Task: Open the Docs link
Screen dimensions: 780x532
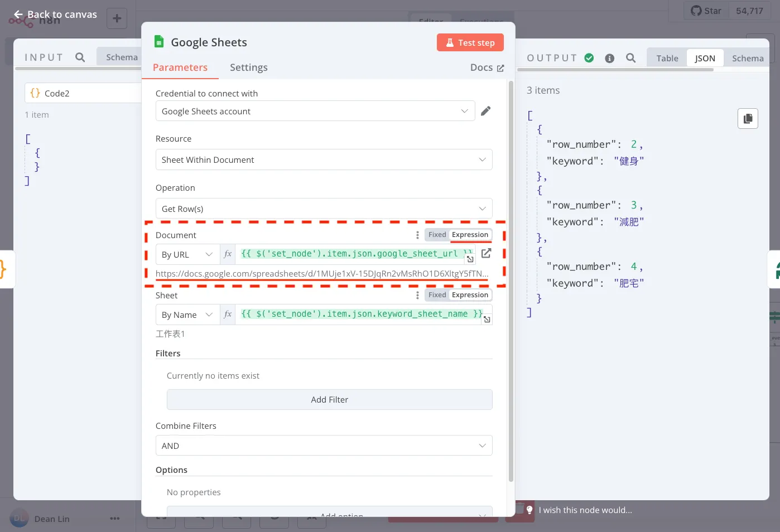Action: [487, 67]
